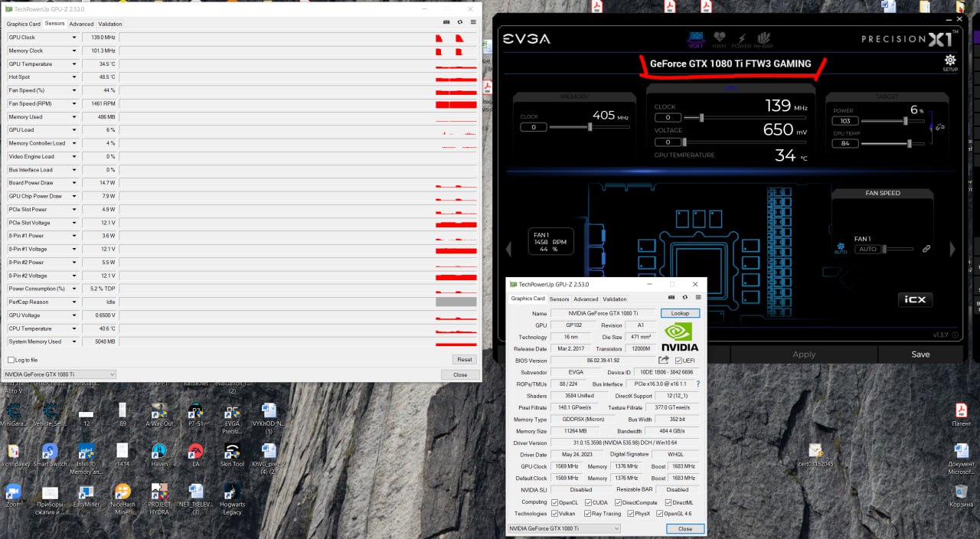
Task: Click Close button in GPU-Z Sensors window
Action: pos(459,374)
